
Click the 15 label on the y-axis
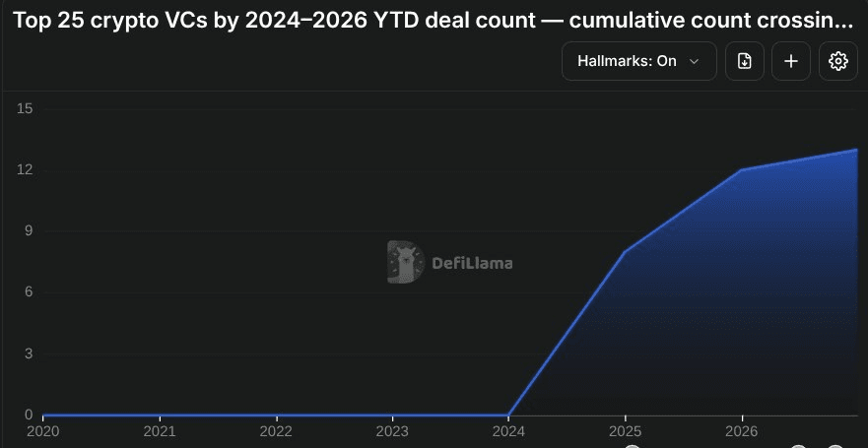pos(26,108)
